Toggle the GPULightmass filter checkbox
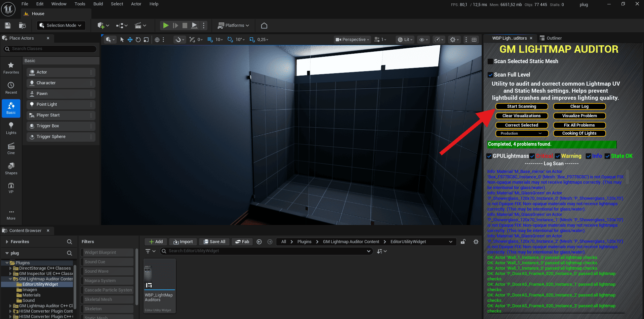The height and width of the screenshot is (319, 644). [x=489, y=156]
